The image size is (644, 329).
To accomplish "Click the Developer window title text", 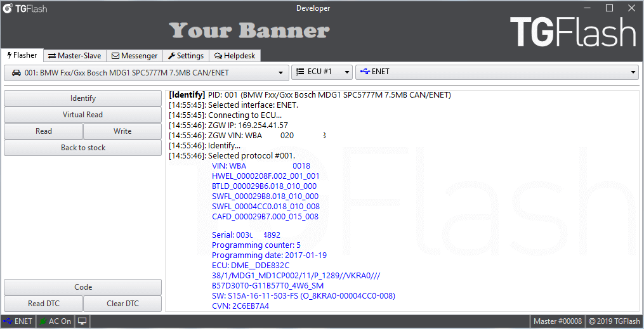I will [x=313, y=8].
